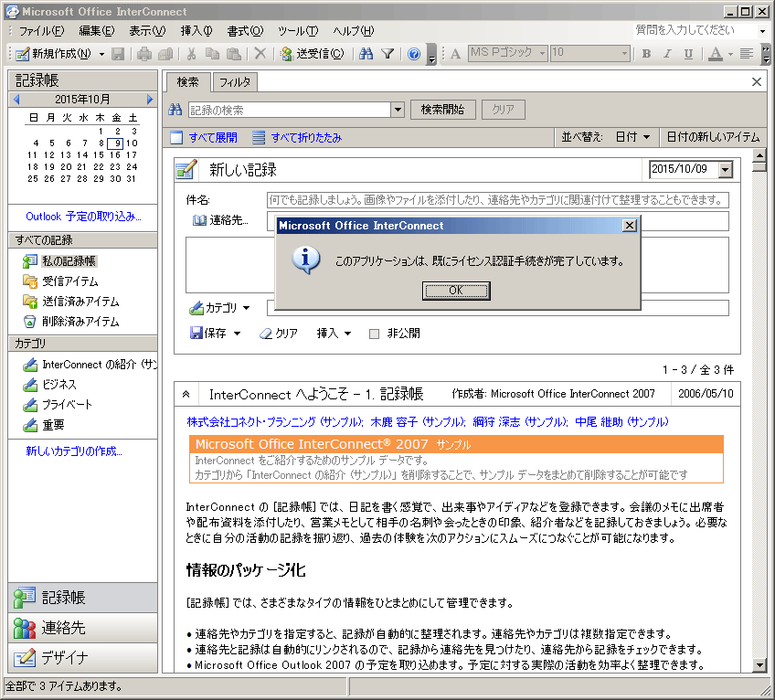Open the 記録の検索 dropdown arrow

click(398, 110)
